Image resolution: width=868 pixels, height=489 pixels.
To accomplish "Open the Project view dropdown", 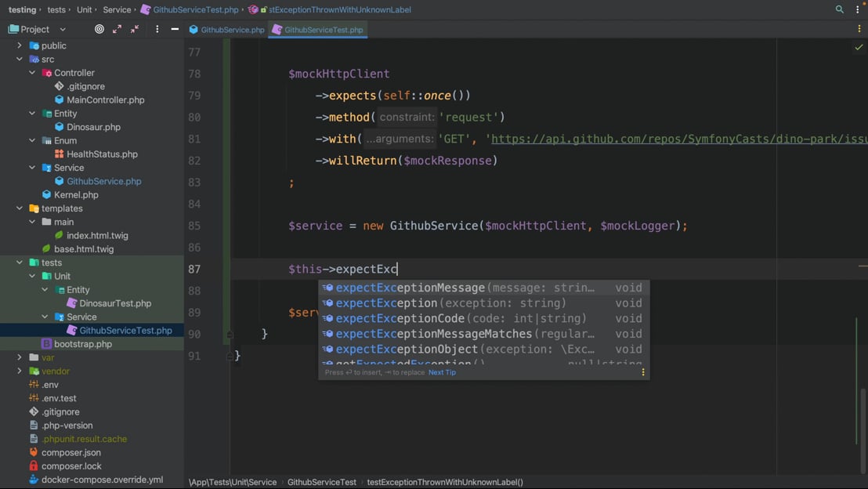I will (63, 29).
